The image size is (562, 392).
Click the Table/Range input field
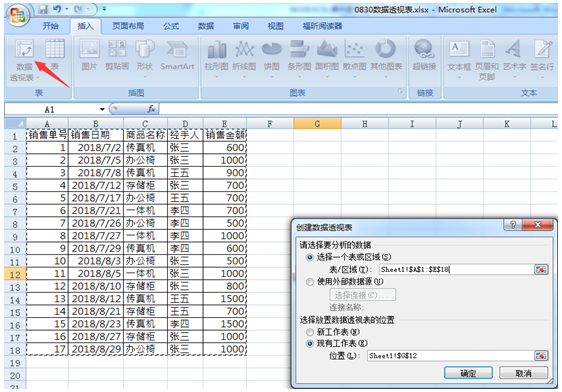(x=456, y=269)
